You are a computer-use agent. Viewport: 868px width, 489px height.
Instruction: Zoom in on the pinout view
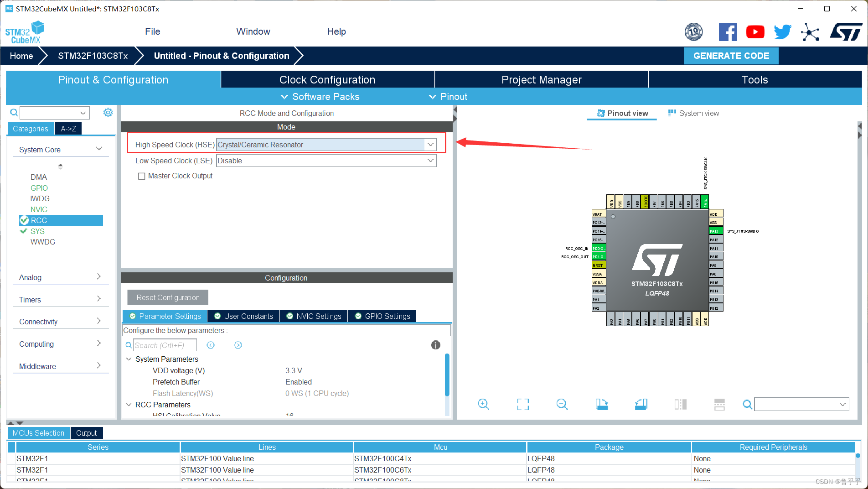pos(483,404)
